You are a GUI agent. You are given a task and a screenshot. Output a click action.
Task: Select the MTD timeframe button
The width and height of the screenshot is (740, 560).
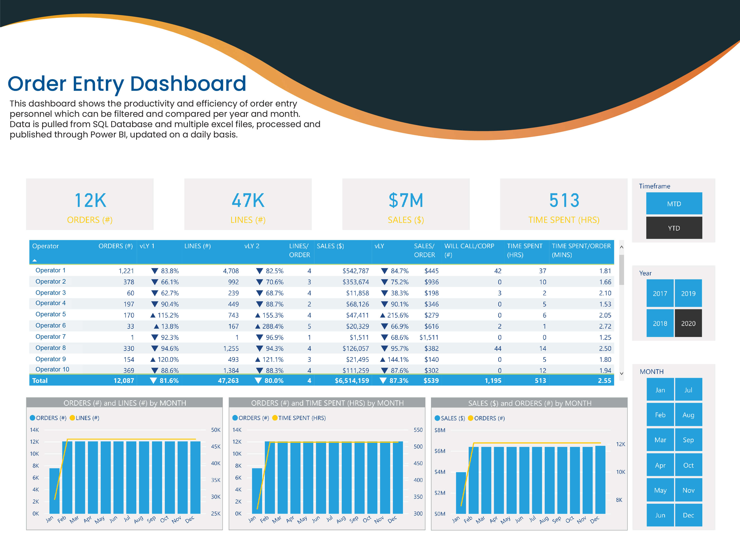coord(674,203)
